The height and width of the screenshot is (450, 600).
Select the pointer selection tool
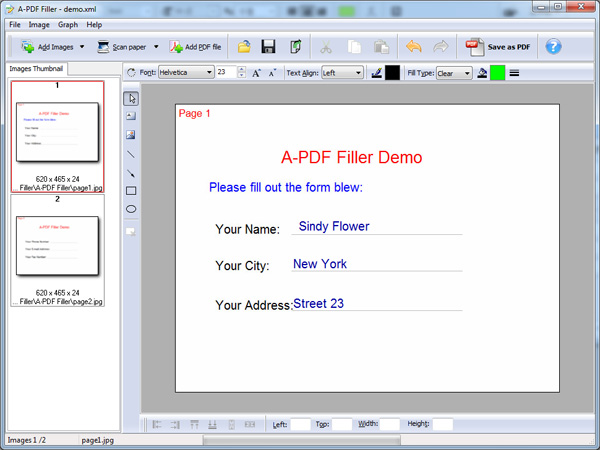point(131,99)
